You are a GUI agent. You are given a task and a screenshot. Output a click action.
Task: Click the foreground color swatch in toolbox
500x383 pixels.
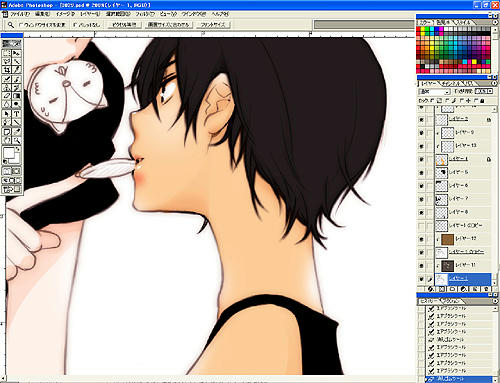pyautogui.click(x=9, y=154)
